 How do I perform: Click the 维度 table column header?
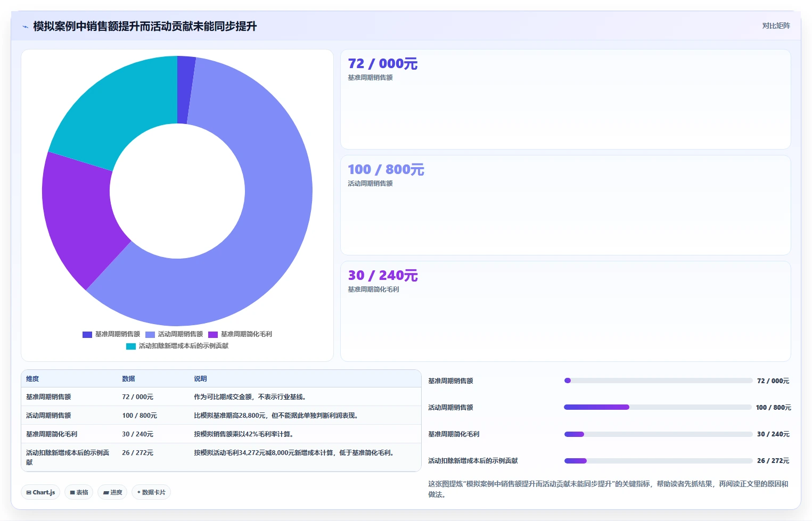pos(32,379)
